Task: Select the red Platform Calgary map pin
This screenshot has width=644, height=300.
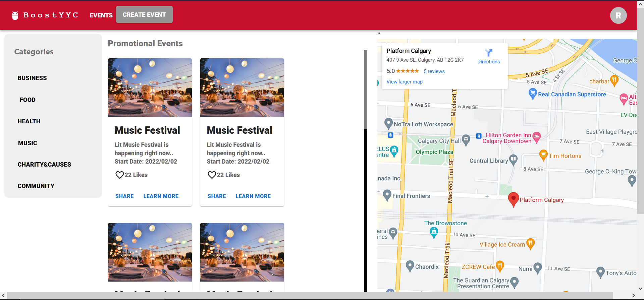Action: point(513,199)
